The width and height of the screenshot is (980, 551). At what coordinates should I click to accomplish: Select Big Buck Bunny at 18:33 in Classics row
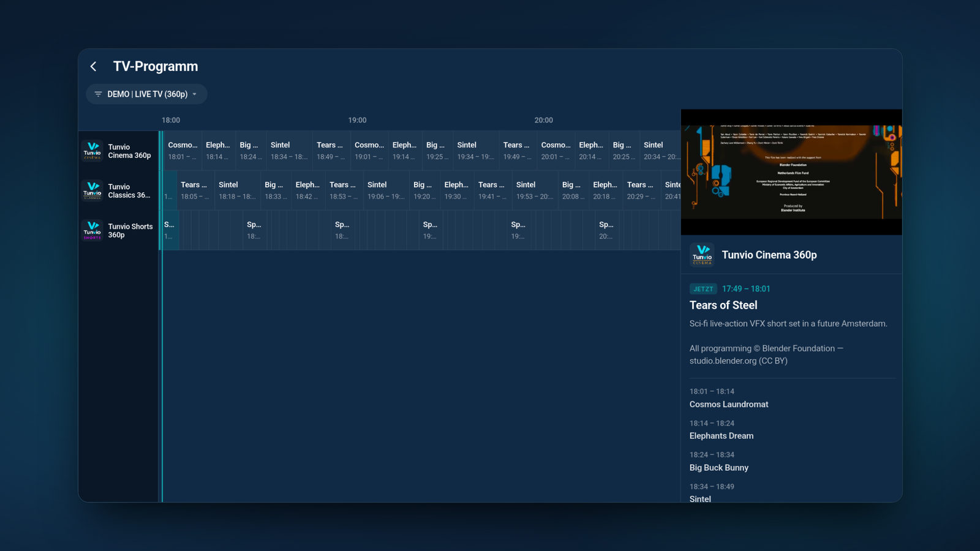point(276,190)
